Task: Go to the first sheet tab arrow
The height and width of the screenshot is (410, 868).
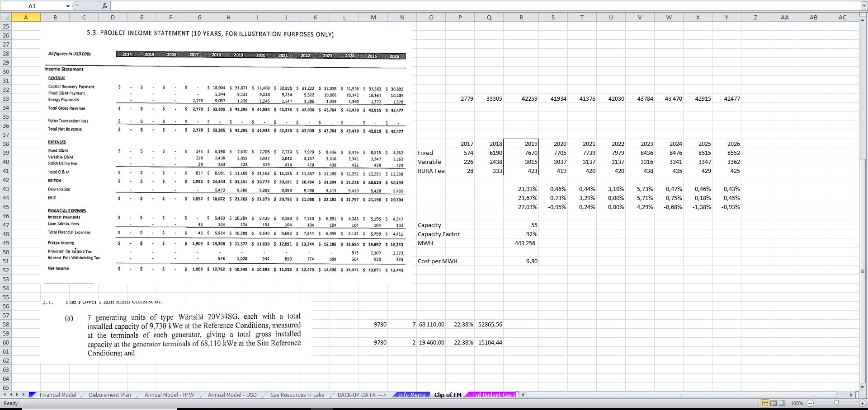Action: click(x=5, y=395)
